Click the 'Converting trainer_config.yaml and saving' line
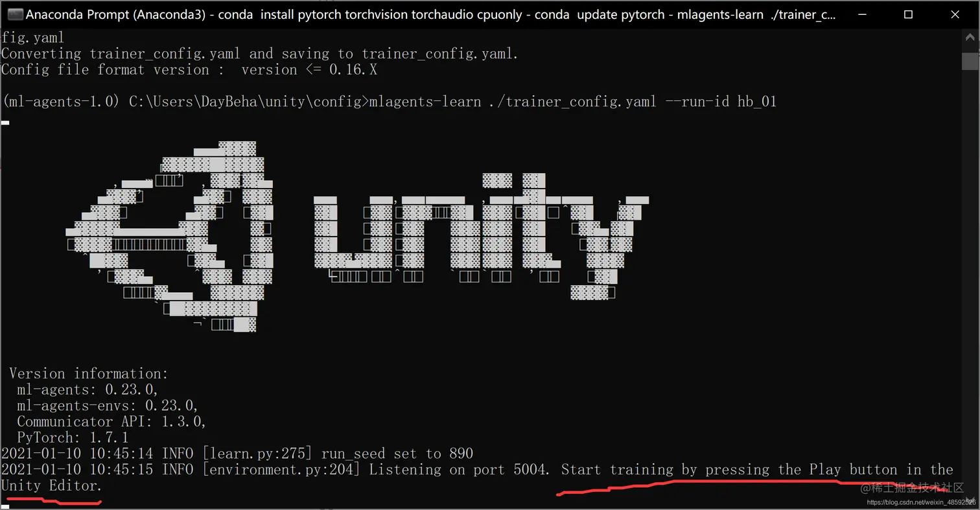Image resolution: width=980 pixels, height=510 pixels. click(260, 54)
